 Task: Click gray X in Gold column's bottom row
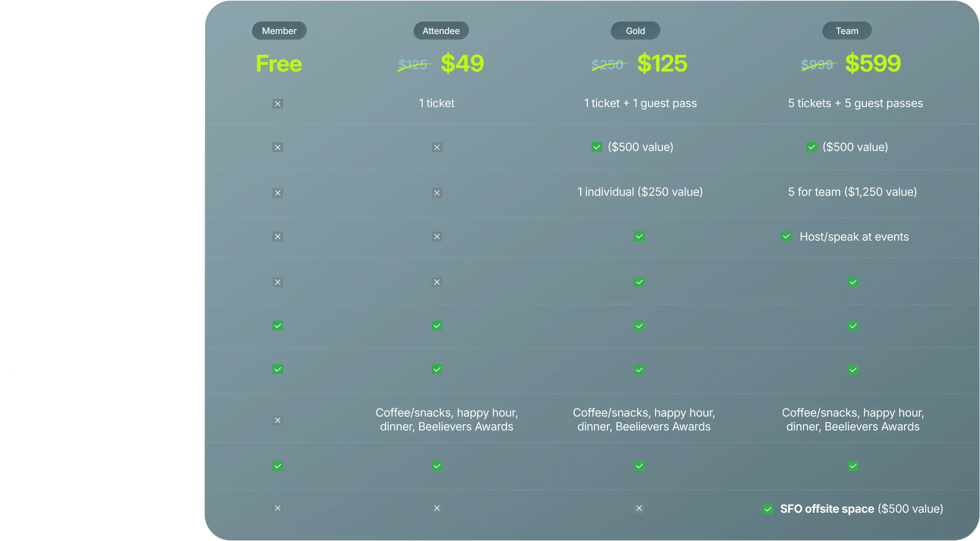639,508
